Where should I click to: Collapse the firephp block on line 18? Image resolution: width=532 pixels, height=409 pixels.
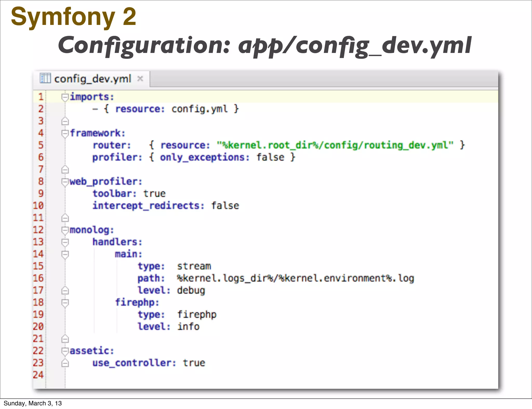[65, 303]
